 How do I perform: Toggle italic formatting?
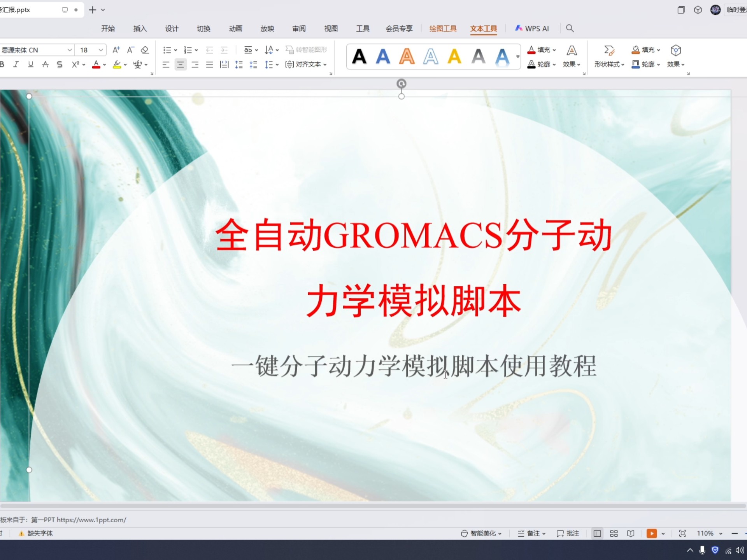[x=16, y=65]
